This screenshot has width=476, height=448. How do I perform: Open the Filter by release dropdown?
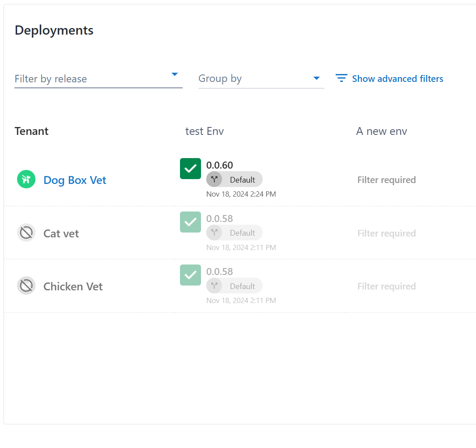pos(88,79)
